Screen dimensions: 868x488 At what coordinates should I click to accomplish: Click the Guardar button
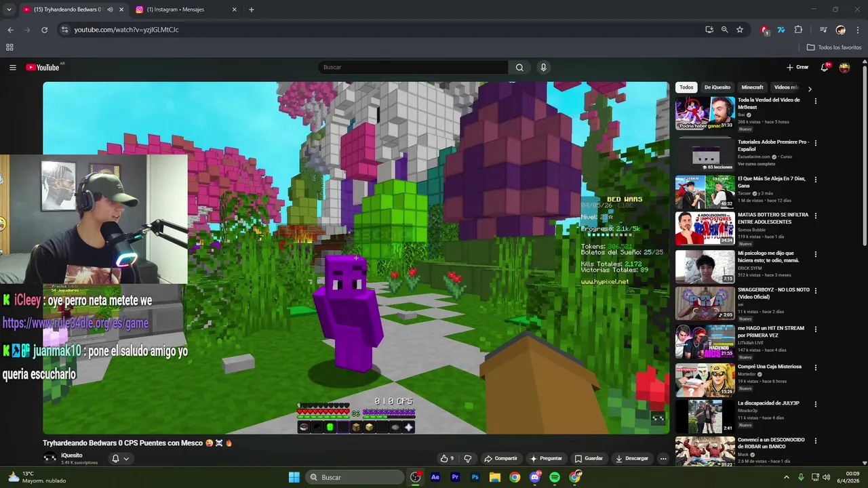tap(589, 458)
